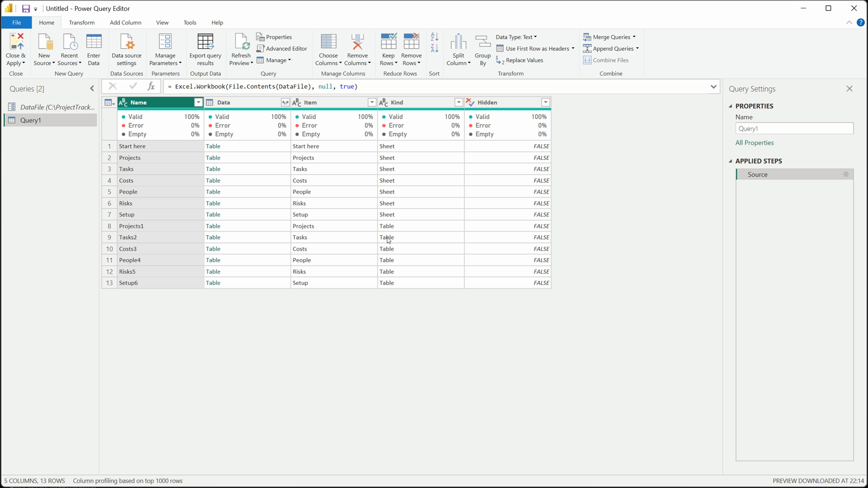Click the fx insert step icon

pos(151,86)
